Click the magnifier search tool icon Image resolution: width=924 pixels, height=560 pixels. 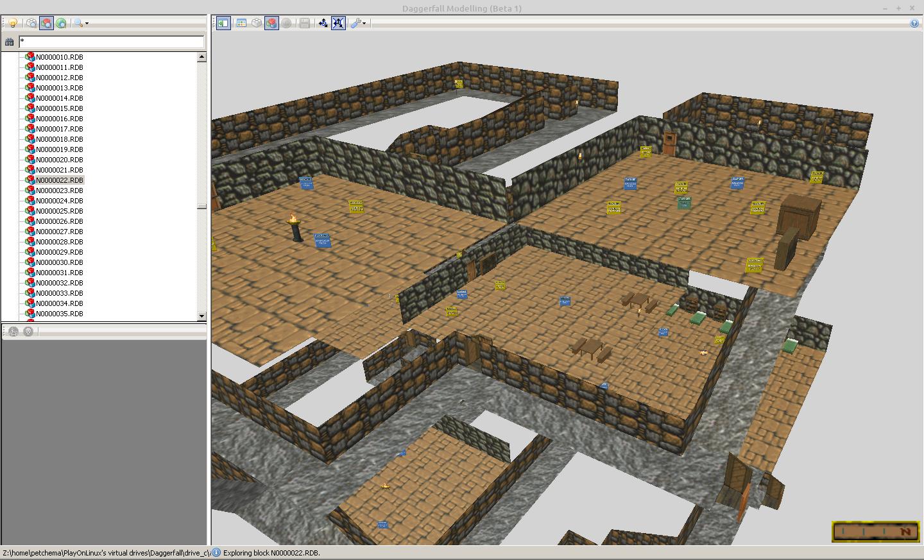[x=78, y=23]
